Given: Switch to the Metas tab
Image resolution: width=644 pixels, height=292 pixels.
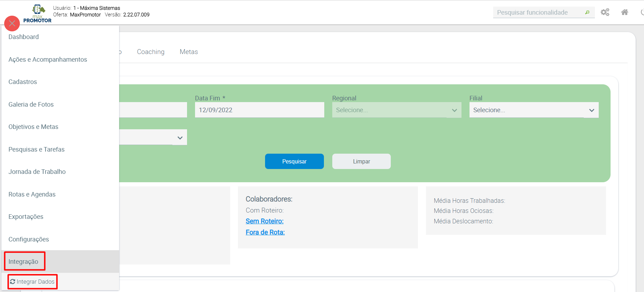Looking at the screenshot, I should 189,52.
